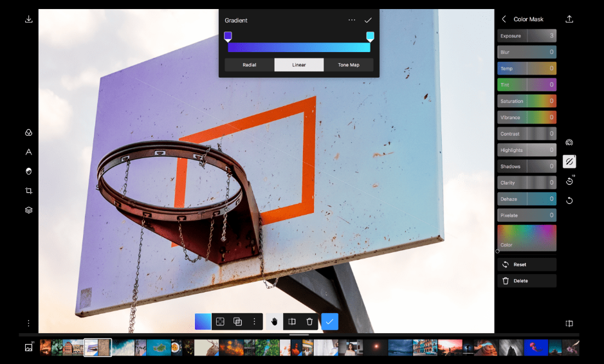
Task: Click the export share icon at top right
Action: point(569,19)
